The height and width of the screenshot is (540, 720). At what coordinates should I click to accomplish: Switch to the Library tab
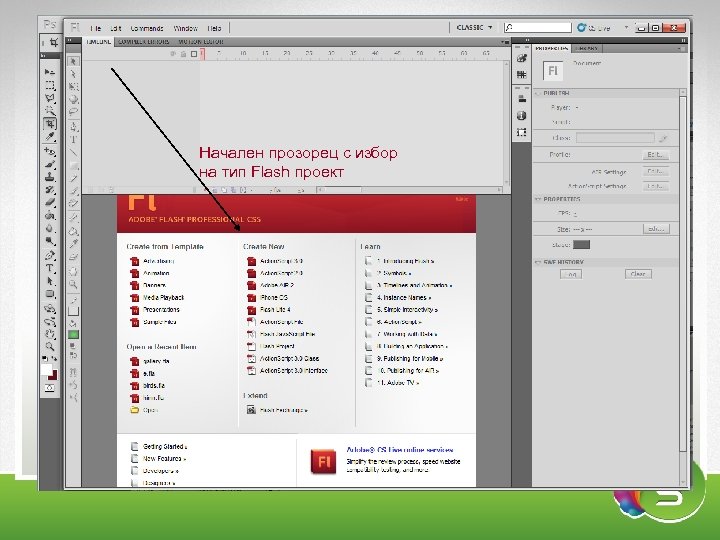pos(586,48)
